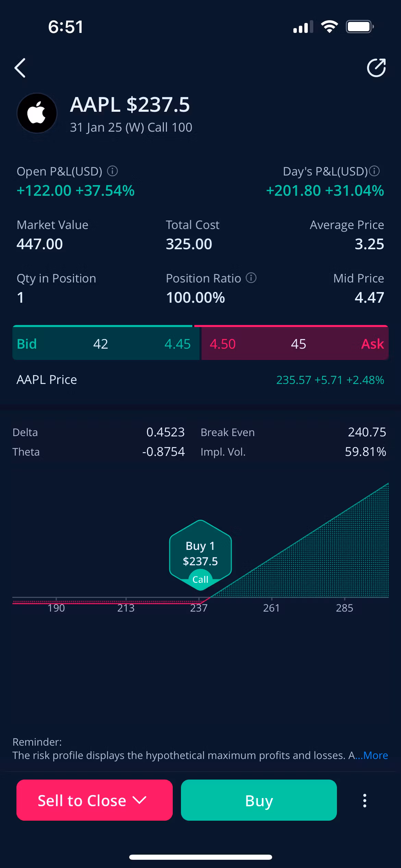Expand the reminder with the More link

click(x=375, y=755)
